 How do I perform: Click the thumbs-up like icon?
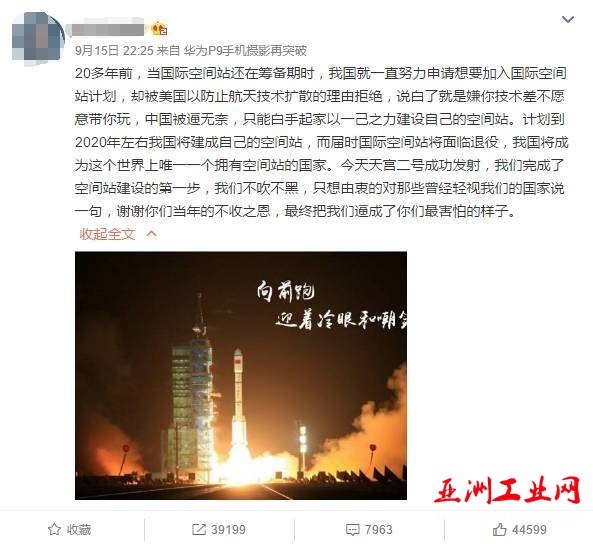(499, 529)
